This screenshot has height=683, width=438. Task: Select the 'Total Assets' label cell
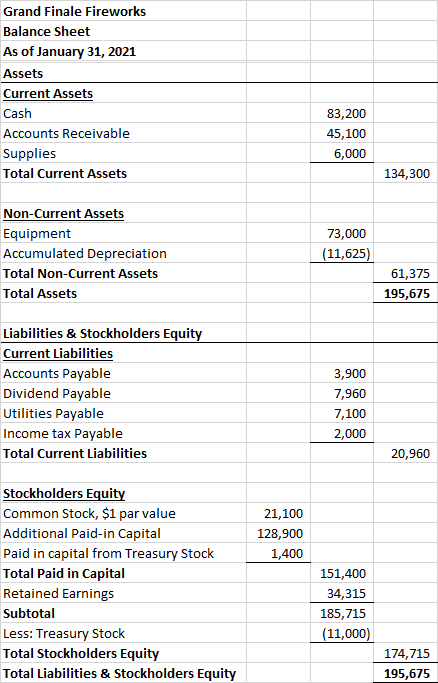(123, 294)
